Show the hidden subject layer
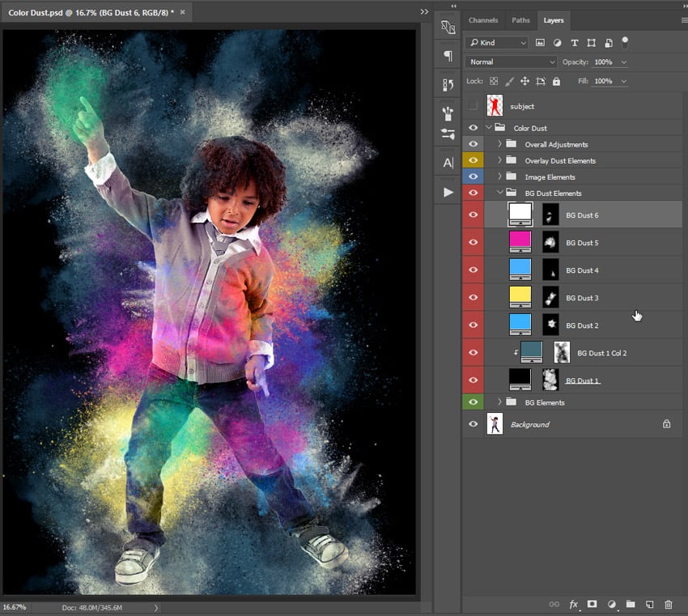Image resolution: width=688 pixels, height=616 pixels. 474,106
